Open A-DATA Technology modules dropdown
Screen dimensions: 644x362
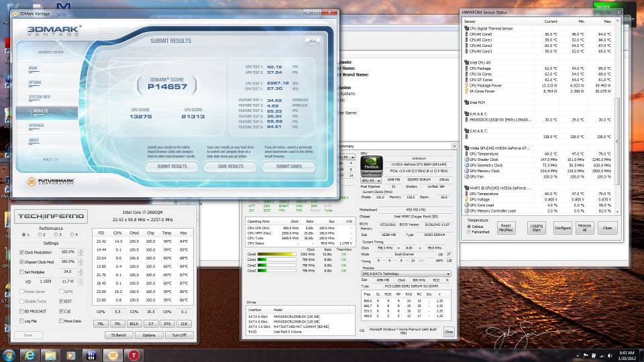pos(407,274)
